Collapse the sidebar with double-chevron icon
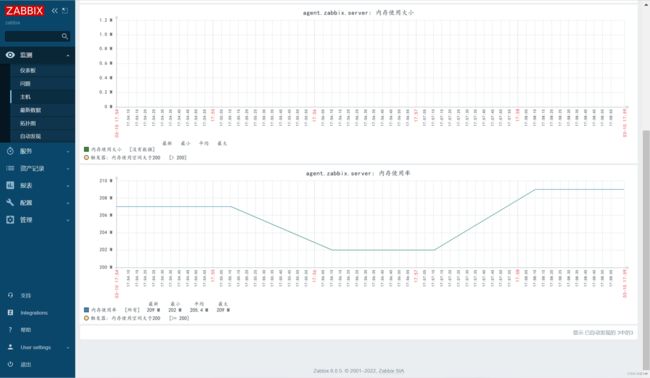650x378 pixels. click(x=55, y=11)
